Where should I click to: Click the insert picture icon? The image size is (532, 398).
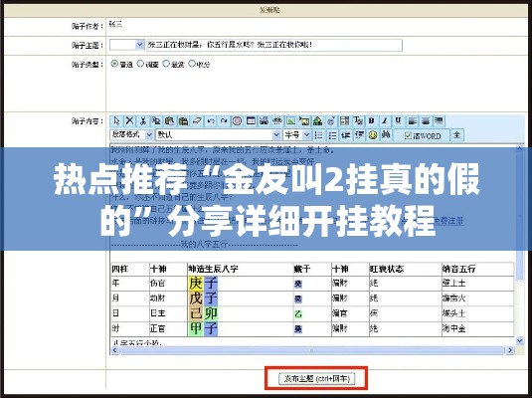(x=290, y=121)
